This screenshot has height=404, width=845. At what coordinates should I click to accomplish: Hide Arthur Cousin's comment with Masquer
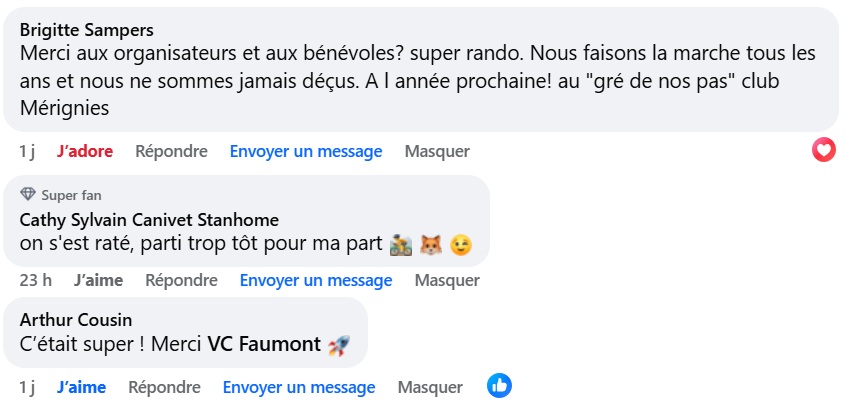pos(430,387)
